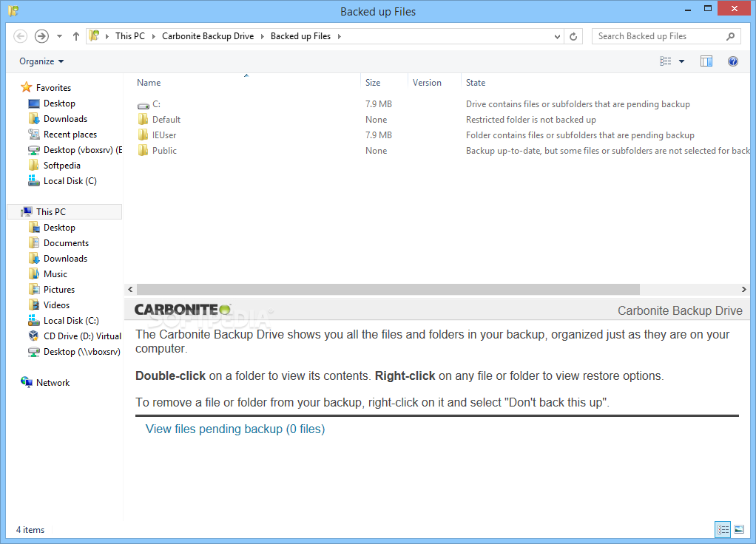Viewport: 756px width, 544px height.
Task: Switch to details view icon in status bar
Action: click(x=723, y=529)
